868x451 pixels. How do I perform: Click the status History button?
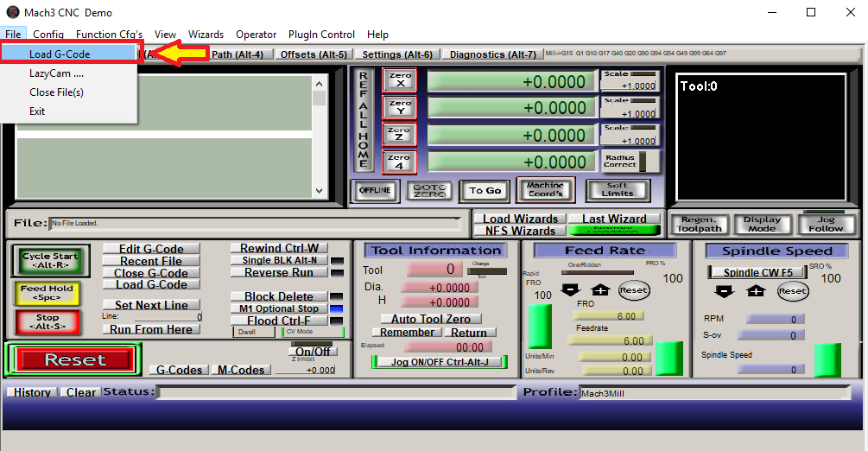[x=32, y=392]
